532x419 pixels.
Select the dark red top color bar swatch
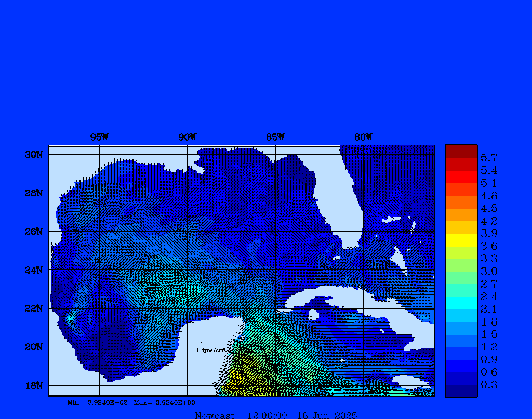click(461, 152)
